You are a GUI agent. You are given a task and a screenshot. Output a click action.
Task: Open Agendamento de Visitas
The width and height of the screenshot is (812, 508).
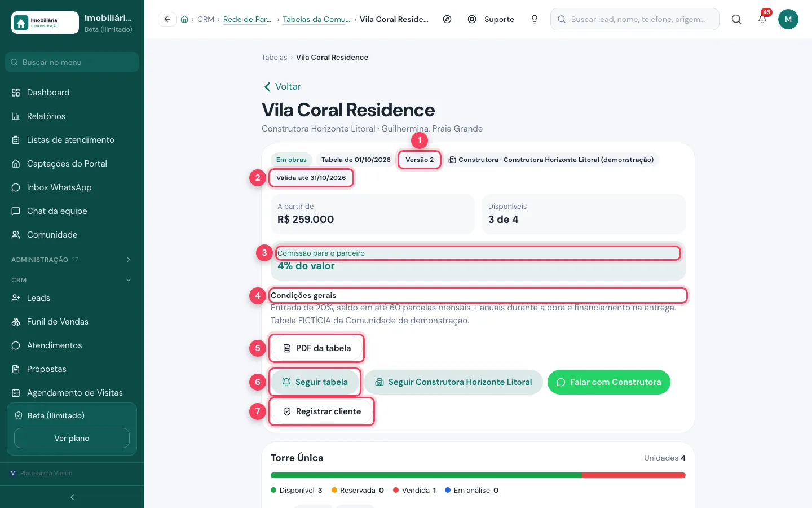(x=72, y=393)
